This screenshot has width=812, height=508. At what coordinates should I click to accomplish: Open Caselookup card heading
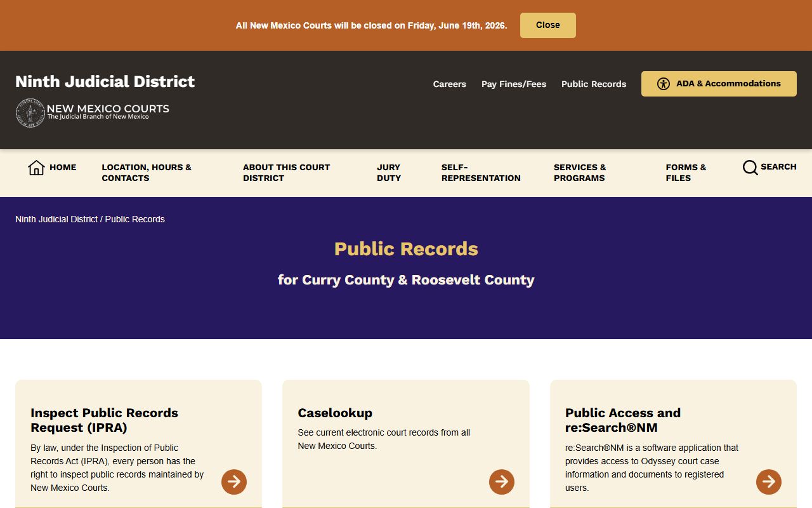point(335,413)
